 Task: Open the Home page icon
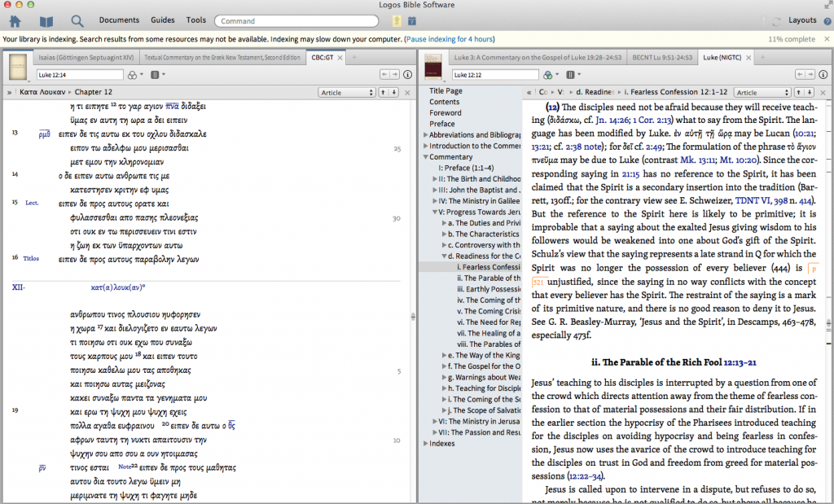[x=15, y=21]
